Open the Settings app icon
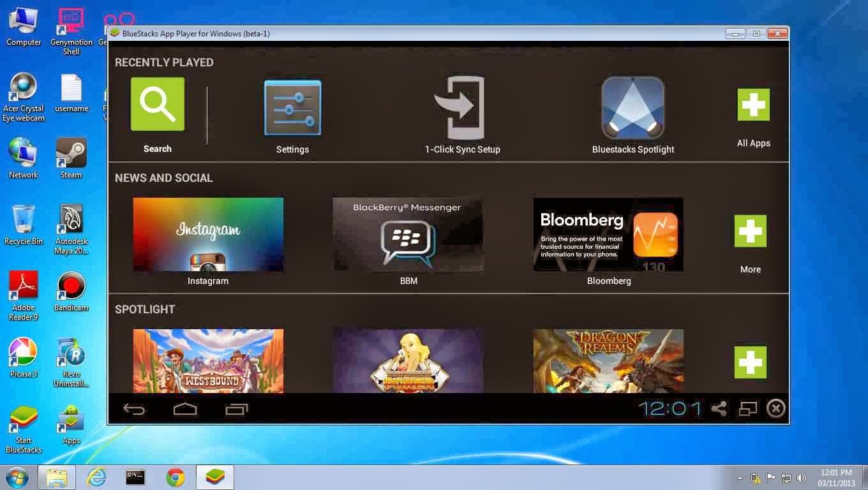 (292, 107)
